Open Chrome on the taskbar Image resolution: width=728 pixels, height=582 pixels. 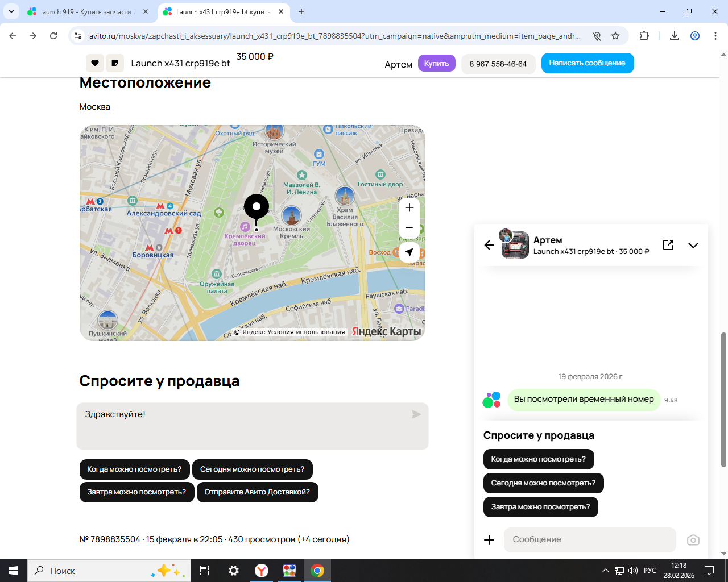317,571
